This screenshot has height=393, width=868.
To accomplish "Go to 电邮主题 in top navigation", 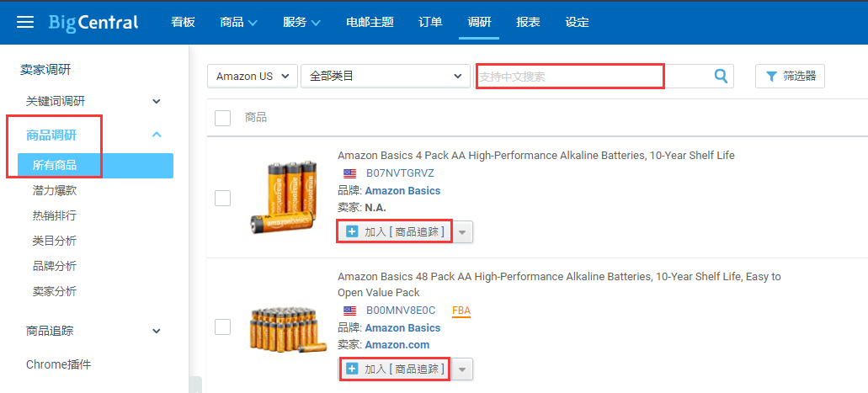I will (x=370, y=22).
